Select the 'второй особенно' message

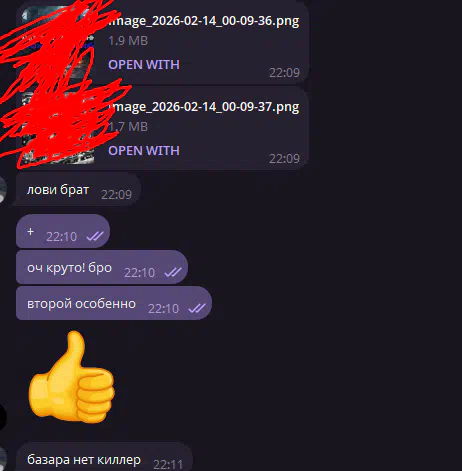pos(114,303)
